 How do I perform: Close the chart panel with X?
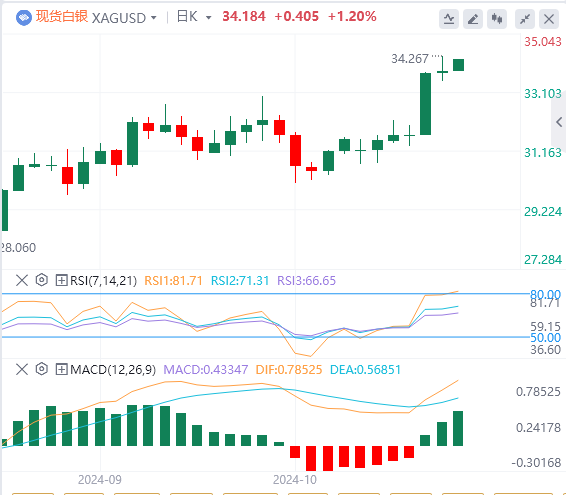549,19
